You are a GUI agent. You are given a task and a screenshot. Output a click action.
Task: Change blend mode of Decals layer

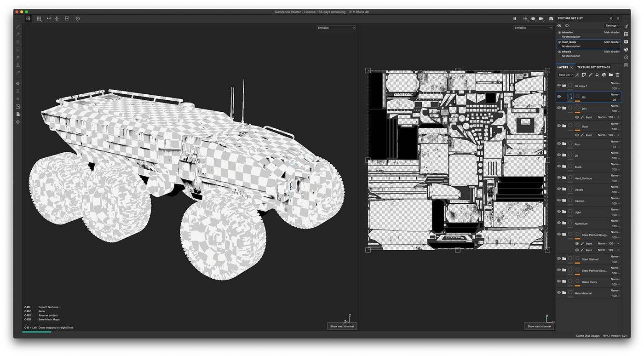615,187
